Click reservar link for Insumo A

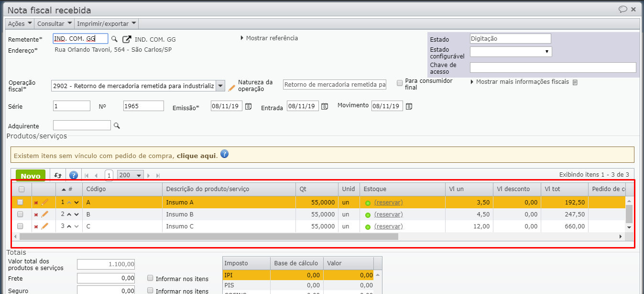388,203
